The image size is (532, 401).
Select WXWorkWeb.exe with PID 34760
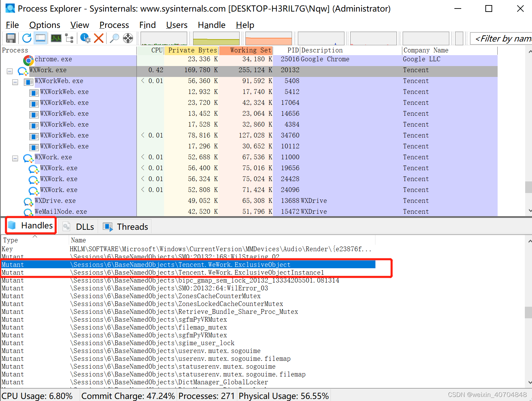(x=249, y=135)
